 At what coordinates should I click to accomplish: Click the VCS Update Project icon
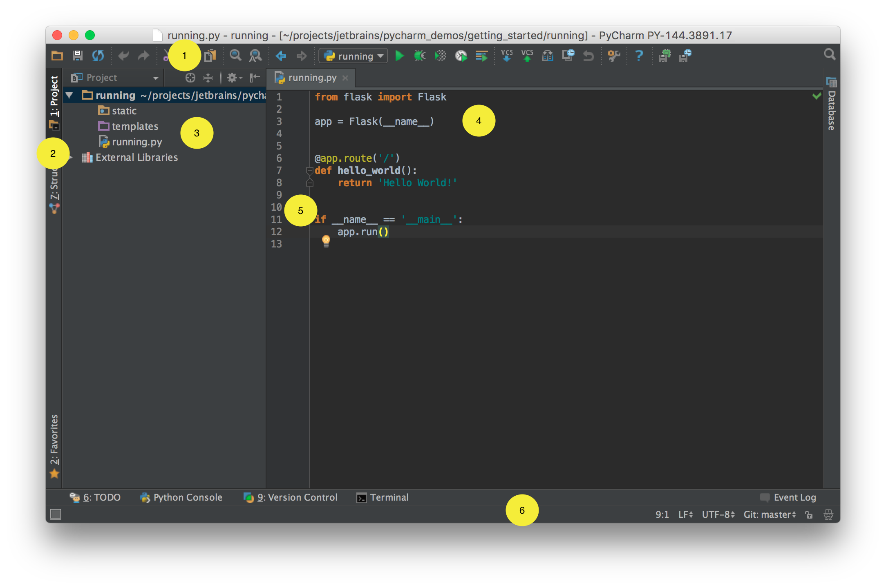coord(507,56)
